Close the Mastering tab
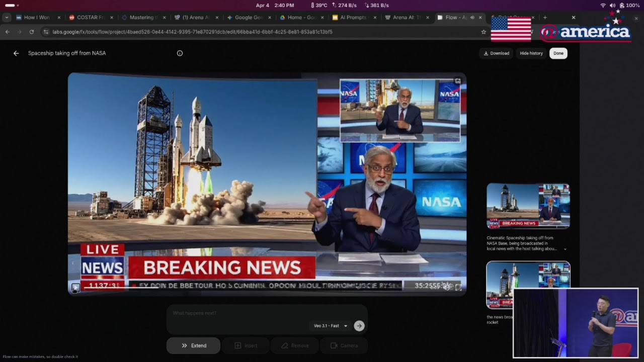Image resolution: width=644 pixels, height=362 pixels. [164, 18]
